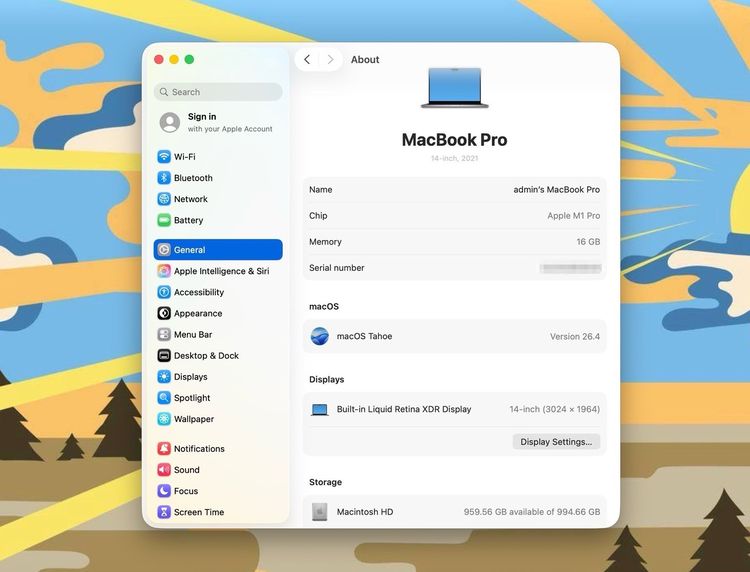Viewport: 750px width, 572px height.
Task: Minimize window with yellow button
Action: [174, 59]
